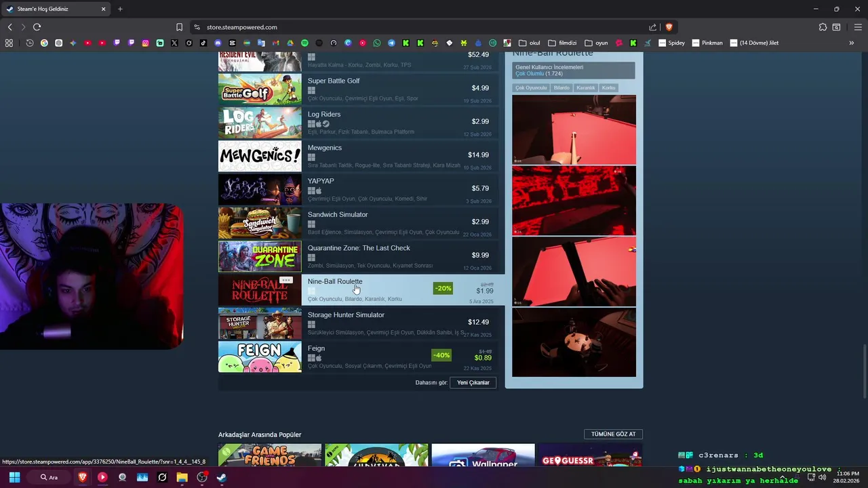Click the Brave icon in the taskbar

click(x=83, y=477)
